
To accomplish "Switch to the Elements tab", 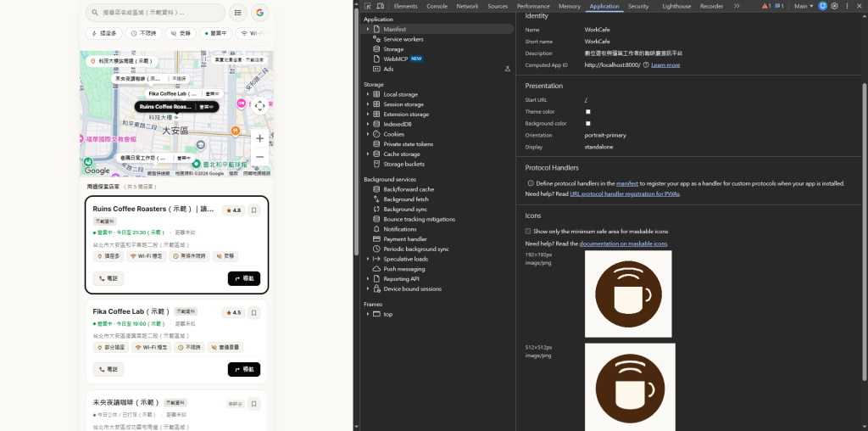I will click(x=405, y=6).
